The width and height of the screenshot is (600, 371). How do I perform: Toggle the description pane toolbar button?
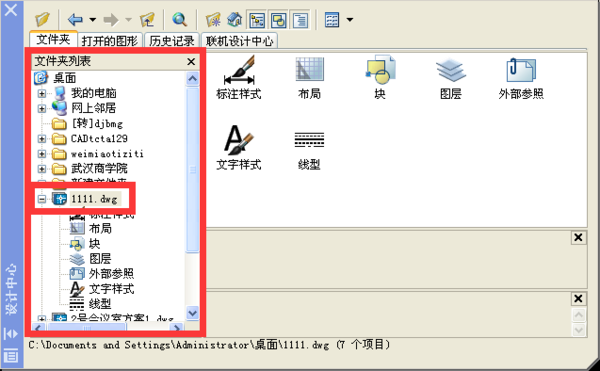tap(300, 20)
